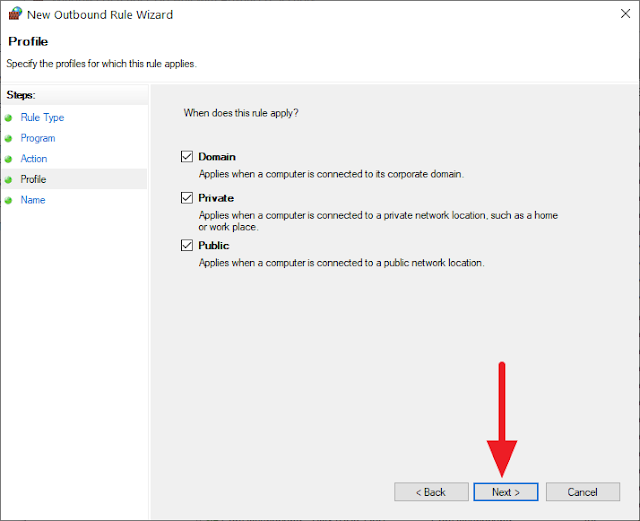Click the corporate domain description text
The width and height of the screenshot is (640, 521).
click(331, 174)
